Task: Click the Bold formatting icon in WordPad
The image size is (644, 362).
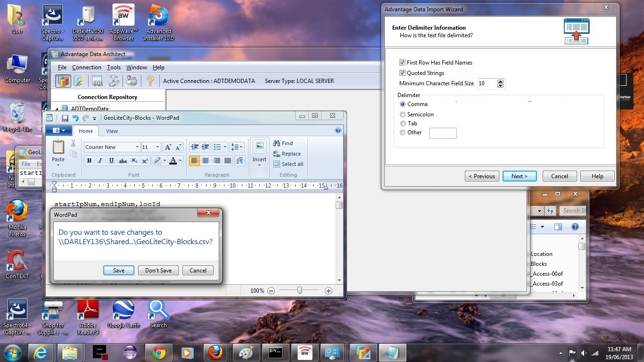Action: coord(89,161)
